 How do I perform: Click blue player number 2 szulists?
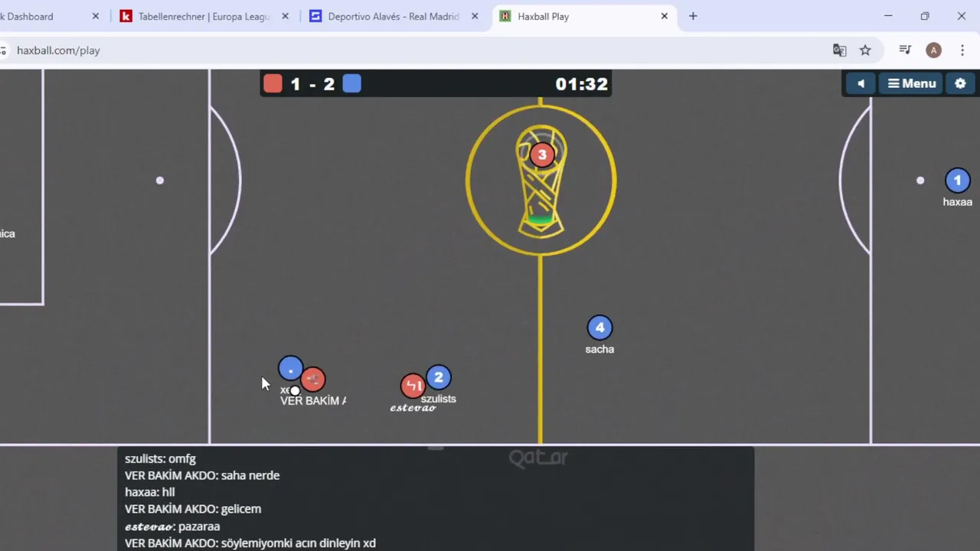coord(439,377)
